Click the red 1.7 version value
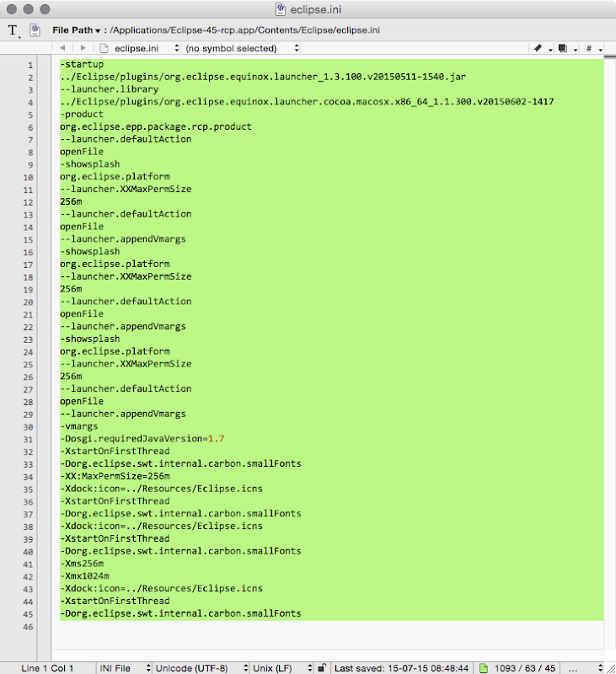This screenshot has width=616, height=674. (x=217, y=438)
